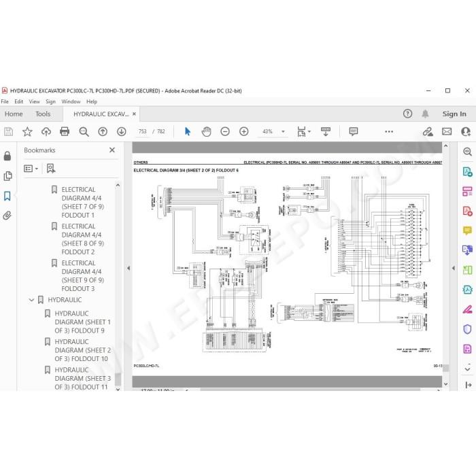Zoom in with plus button
Screen dimensions: 476x476
[x=243, y=132]
